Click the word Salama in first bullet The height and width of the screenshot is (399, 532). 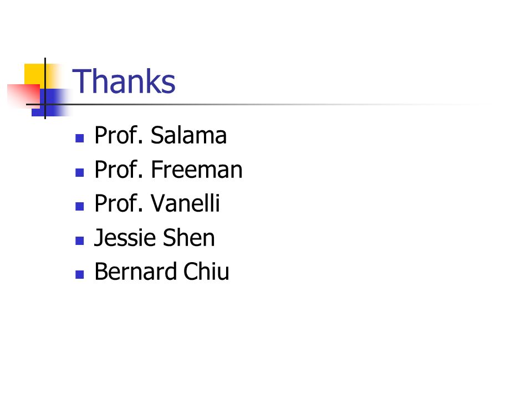(x=188, y=135)
